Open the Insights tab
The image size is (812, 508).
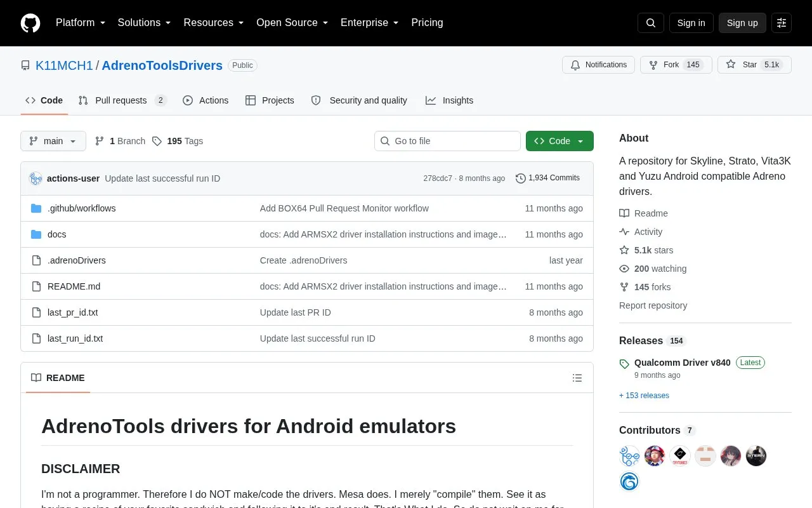pos(449,100)
